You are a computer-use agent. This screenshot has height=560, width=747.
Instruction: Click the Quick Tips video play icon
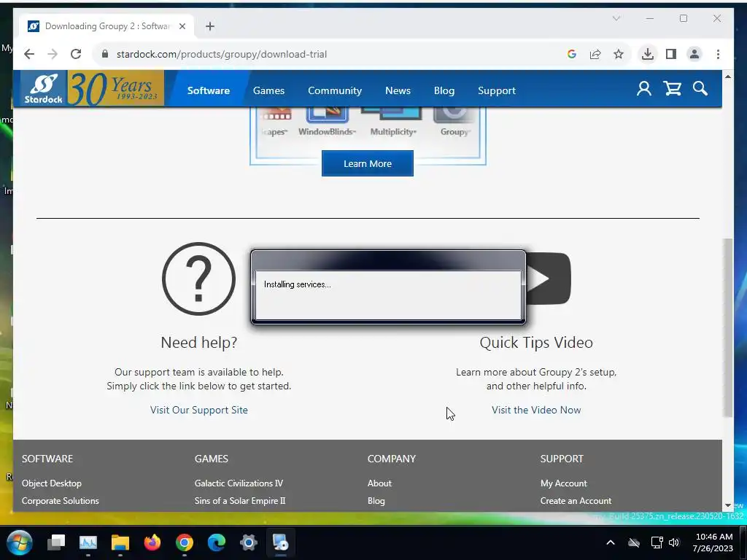tap(549, 279)
